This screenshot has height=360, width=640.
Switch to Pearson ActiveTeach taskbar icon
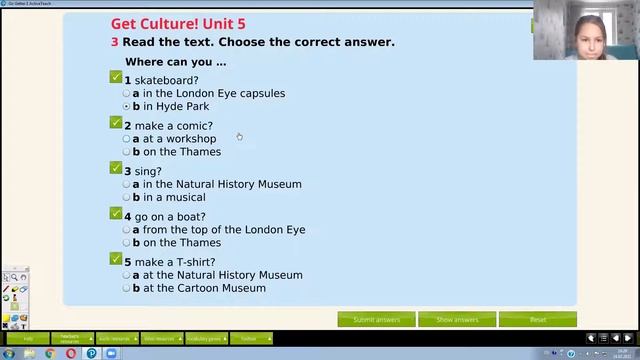point(91,353)
